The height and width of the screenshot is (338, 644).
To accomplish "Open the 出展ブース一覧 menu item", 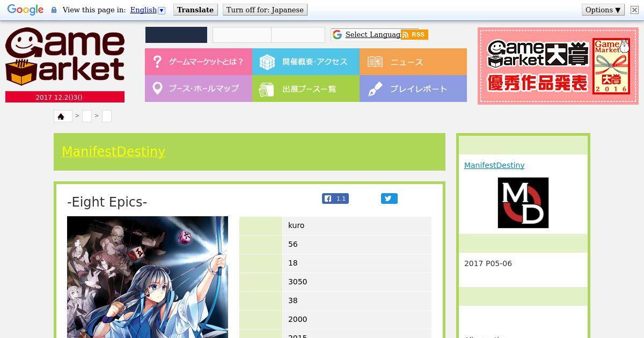I will [306, 89].
